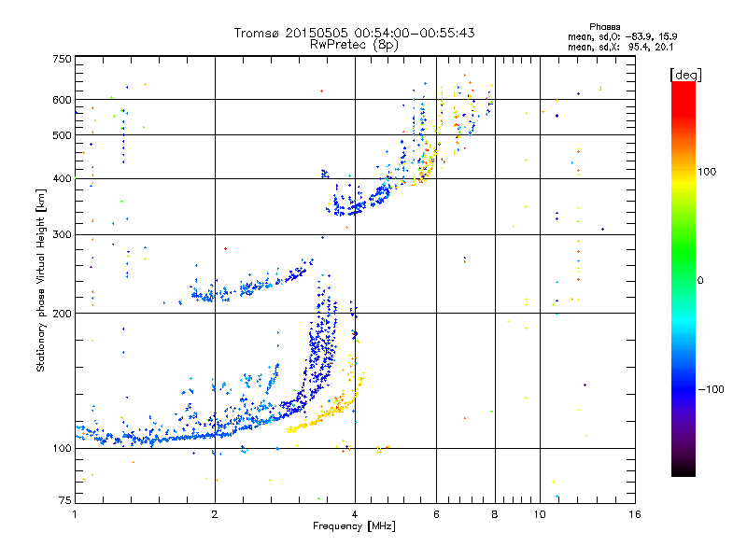Click the 'Phases' label at top right
Viewport: 747px width, 560px height.
[604, 27]
